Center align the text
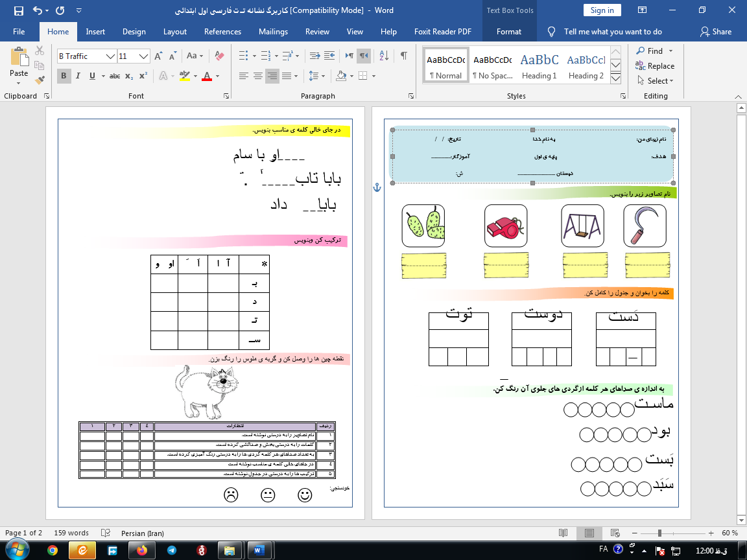Image resolution: width=747 pixels, height=560 pixels. [258, 76]
